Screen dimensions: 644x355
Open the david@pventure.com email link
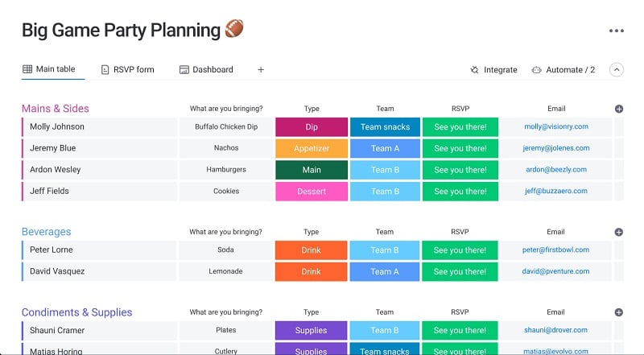pyautogui.click(x=555, y=271)
